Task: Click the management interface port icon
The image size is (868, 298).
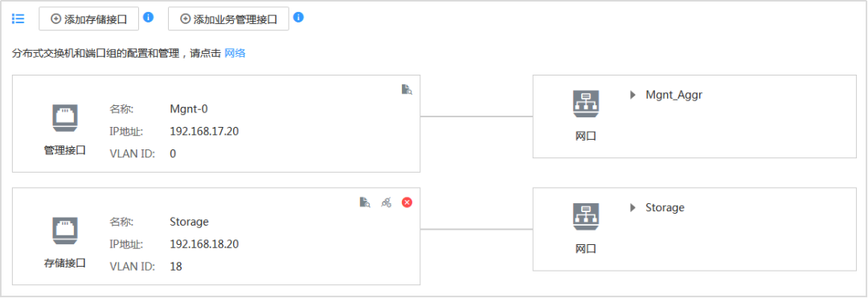Action: coord(65,118)
